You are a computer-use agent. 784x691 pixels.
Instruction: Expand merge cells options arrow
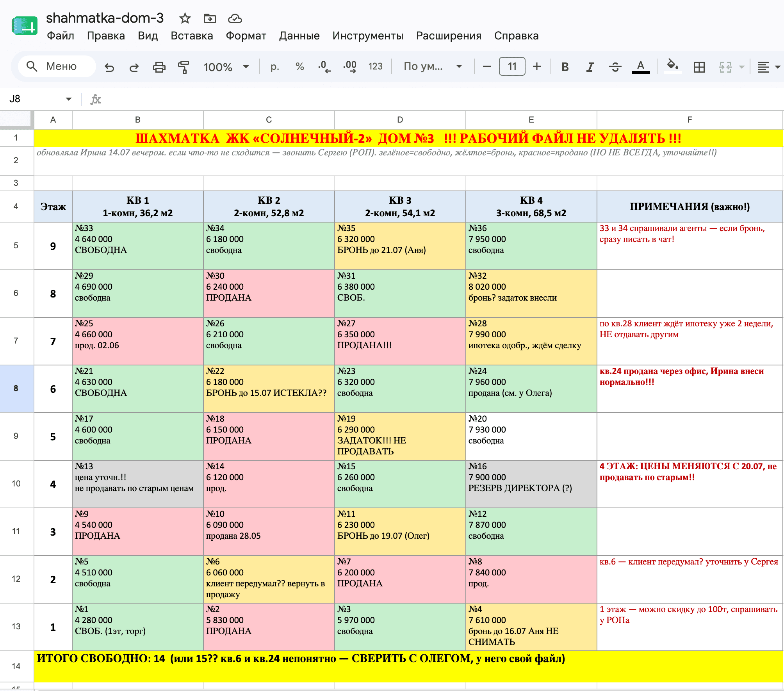coord(742,67)
